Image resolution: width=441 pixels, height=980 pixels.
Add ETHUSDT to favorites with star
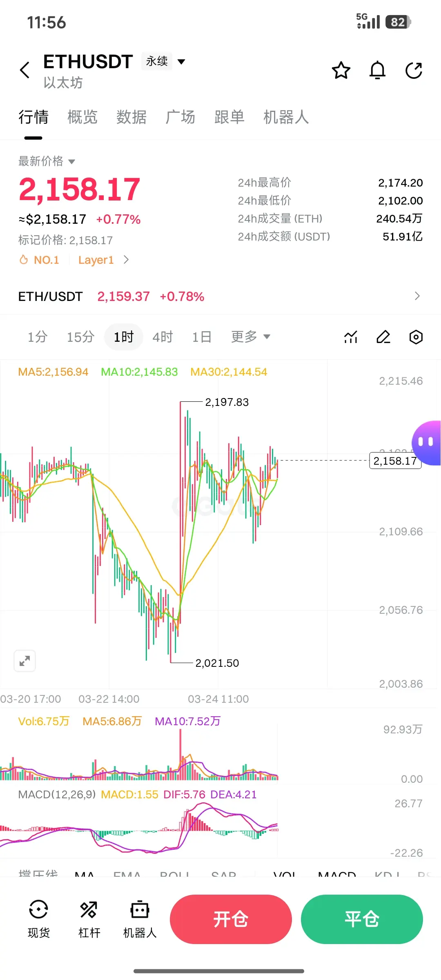coord(341,70)
